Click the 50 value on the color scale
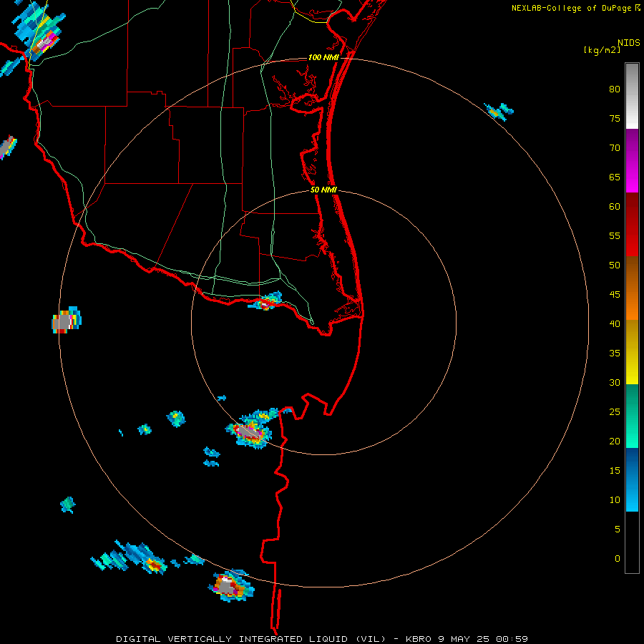 click(615, 265)
